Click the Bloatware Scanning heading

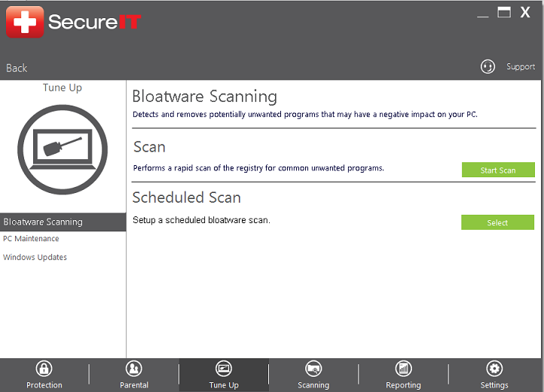[x=205, y=96]
